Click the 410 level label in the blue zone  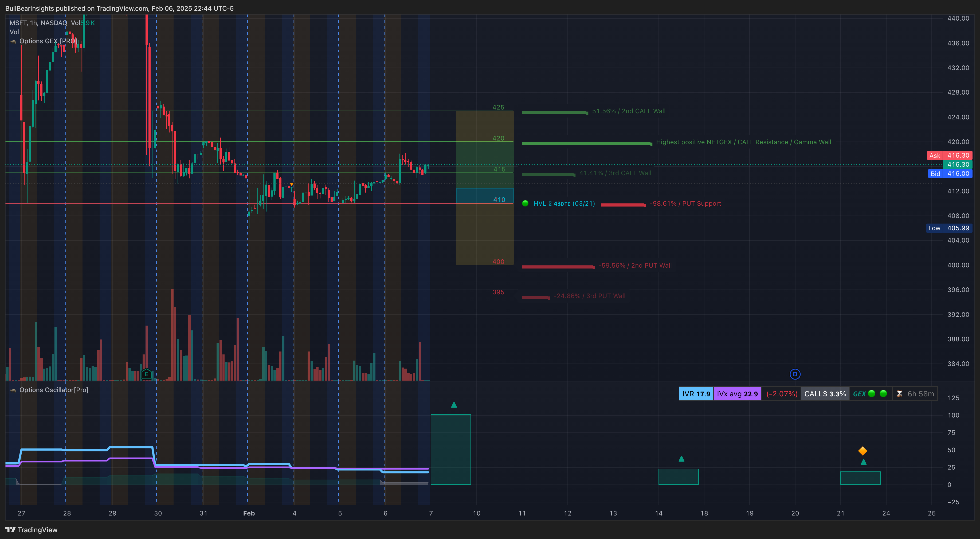(x=499, y=200)
